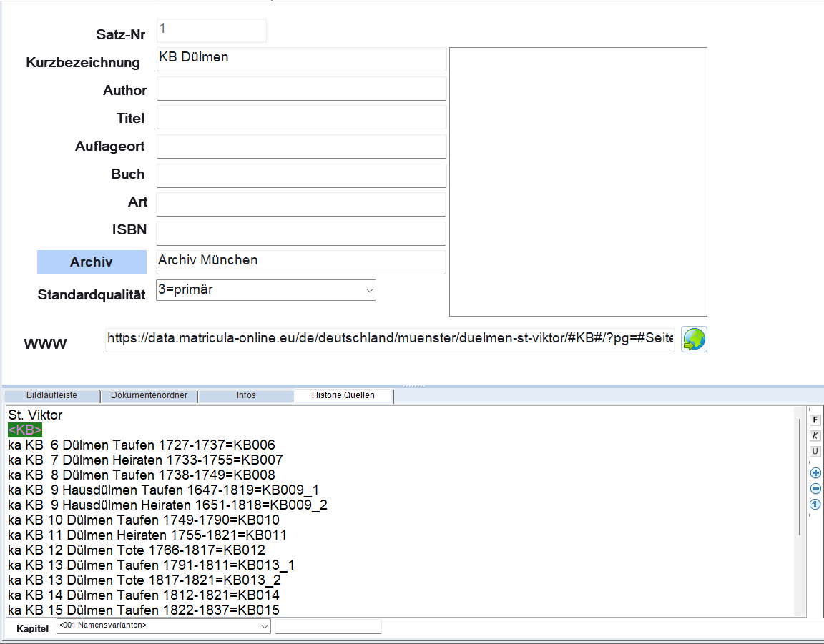Image resolution: width=824 pixels, height=644 pixels.
Task: Toggle bold (F) formatting
Action: [x=815, y=420]
